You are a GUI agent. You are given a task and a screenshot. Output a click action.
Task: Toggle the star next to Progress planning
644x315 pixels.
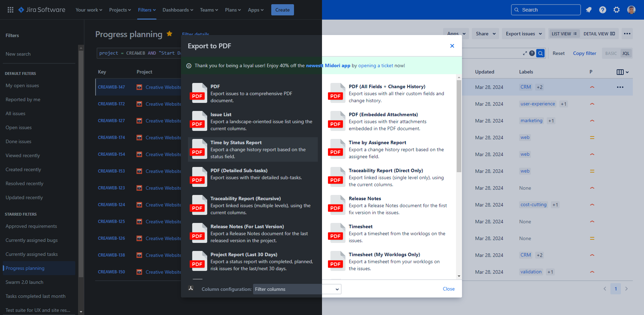click(169, 34)
